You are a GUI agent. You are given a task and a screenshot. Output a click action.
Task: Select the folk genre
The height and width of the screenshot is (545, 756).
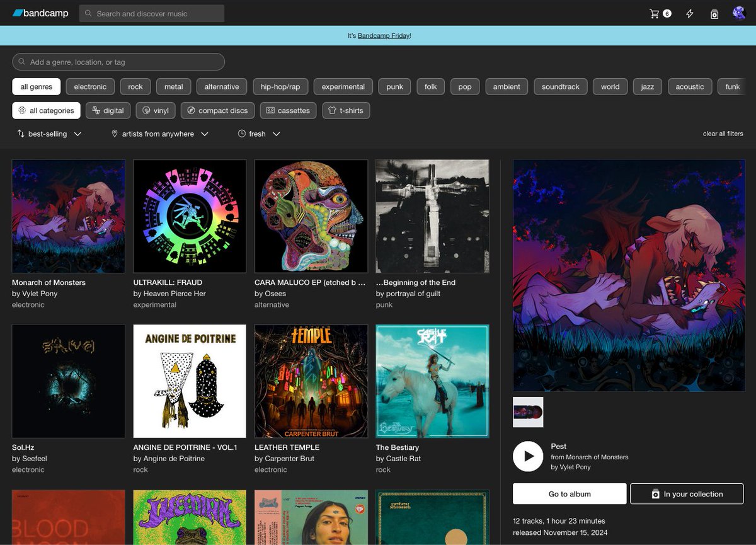[431, 86]
